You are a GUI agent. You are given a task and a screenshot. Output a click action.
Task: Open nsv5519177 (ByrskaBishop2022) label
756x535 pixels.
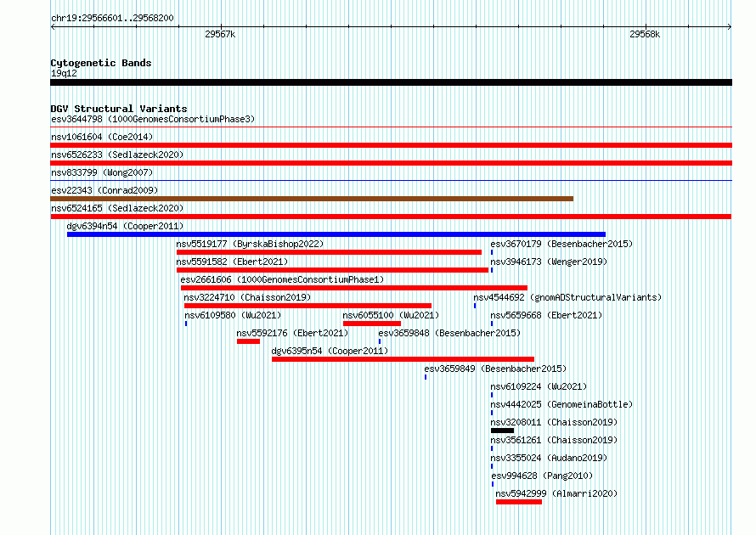[250, 244]
